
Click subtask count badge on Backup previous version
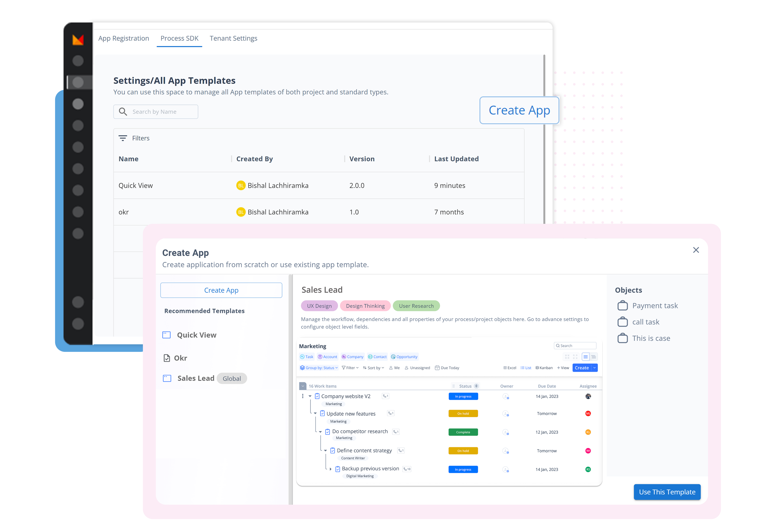click(x=407, y=469)
